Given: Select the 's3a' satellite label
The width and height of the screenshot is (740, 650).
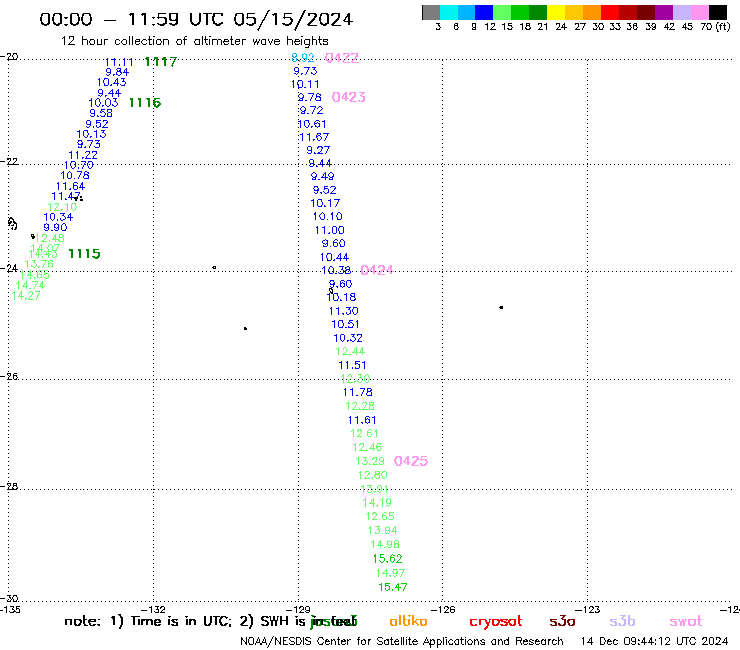Looking at the screenshot, I should click(562, 621).
